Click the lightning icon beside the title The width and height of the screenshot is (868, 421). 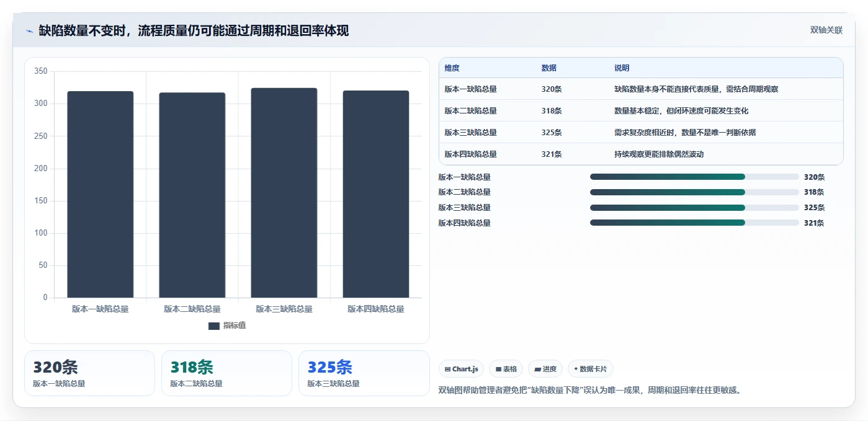(29, 31)
